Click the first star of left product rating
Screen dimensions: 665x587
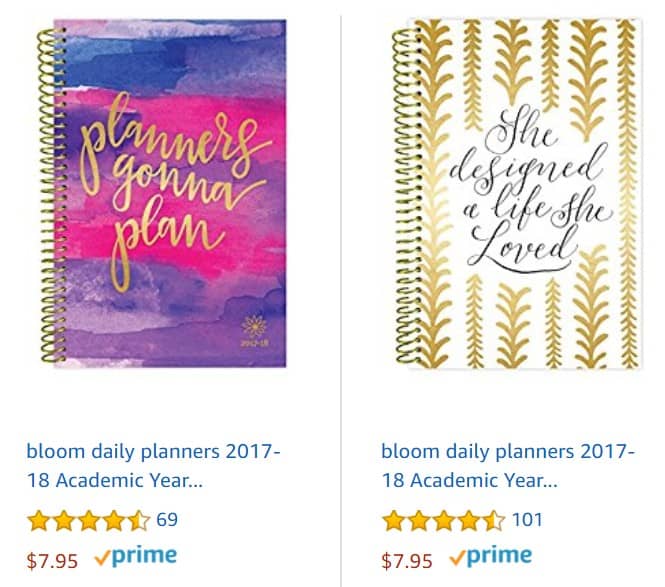[x=39, y=520]
